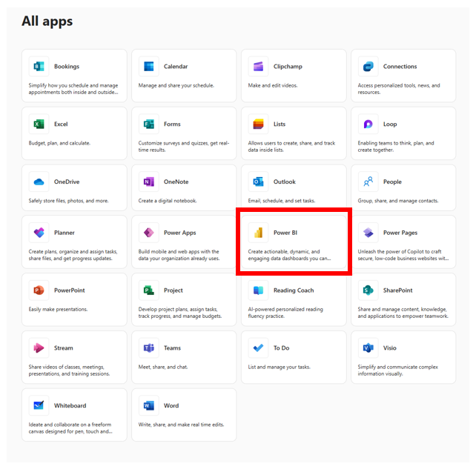Image resolution: width=476 pixels, height=472 pixels.
Task: Click the Reading Coach title
Action: coord(294,290)
